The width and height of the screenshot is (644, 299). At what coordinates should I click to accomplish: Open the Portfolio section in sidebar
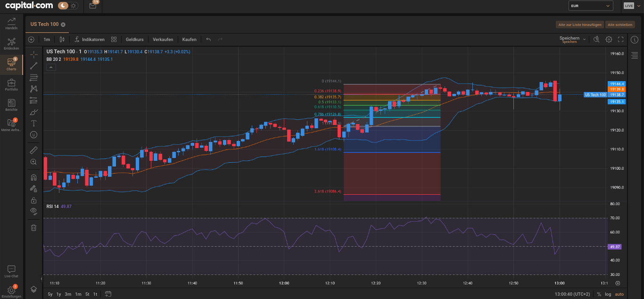point(11,85)
